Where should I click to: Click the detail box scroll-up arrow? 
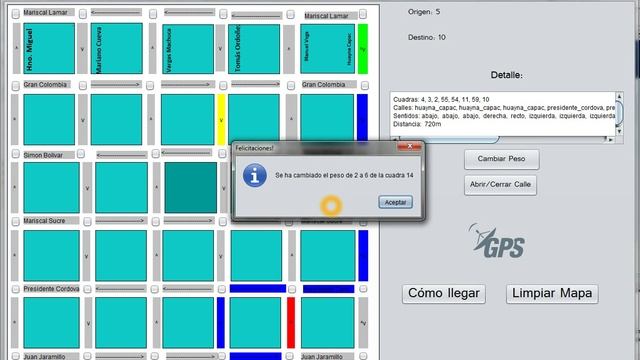coord(619,96)
